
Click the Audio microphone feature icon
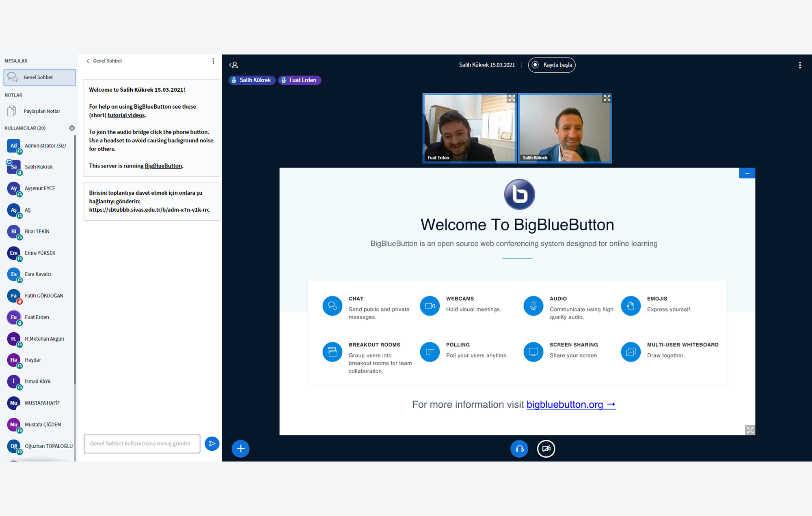(x=533, y=306)
